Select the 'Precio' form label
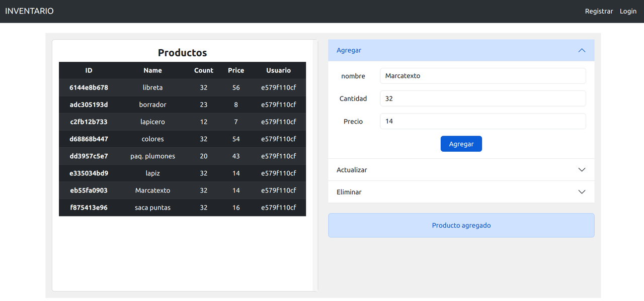 click(x=353, y=121)
